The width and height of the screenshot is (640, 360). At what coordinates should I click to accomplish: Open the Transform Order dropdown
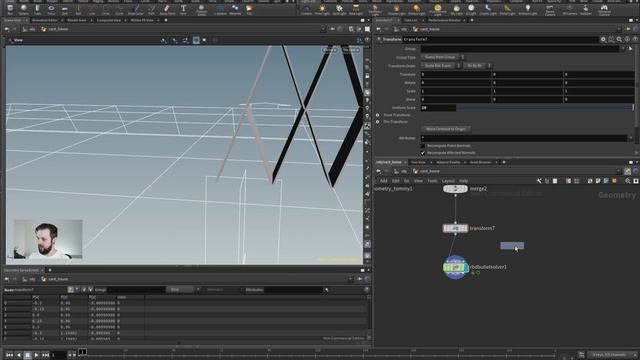pos(441,66)
